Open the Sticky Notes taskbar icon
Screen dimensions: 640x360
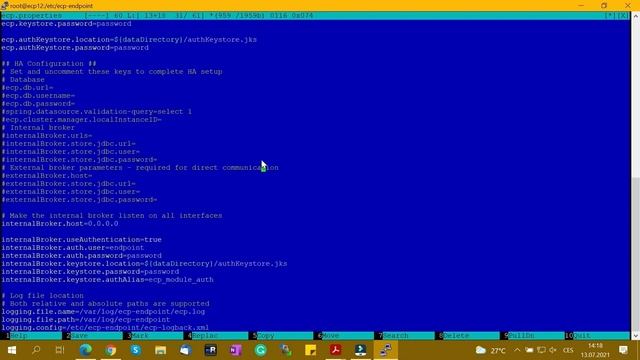(311, 350)
